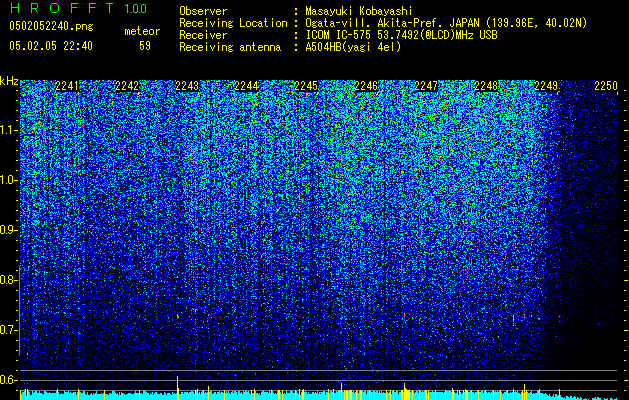Select antenna value A504HB(yagi 4el)
Viewport: 629px width, 400px height.
click(x=353, y=47)
